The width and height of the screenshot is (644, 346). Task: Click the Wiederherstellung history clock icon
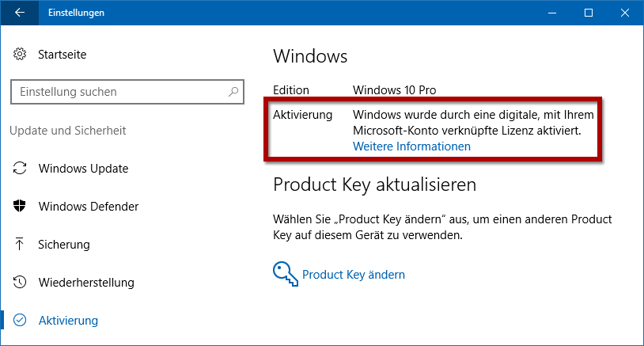tap(20, 283)
